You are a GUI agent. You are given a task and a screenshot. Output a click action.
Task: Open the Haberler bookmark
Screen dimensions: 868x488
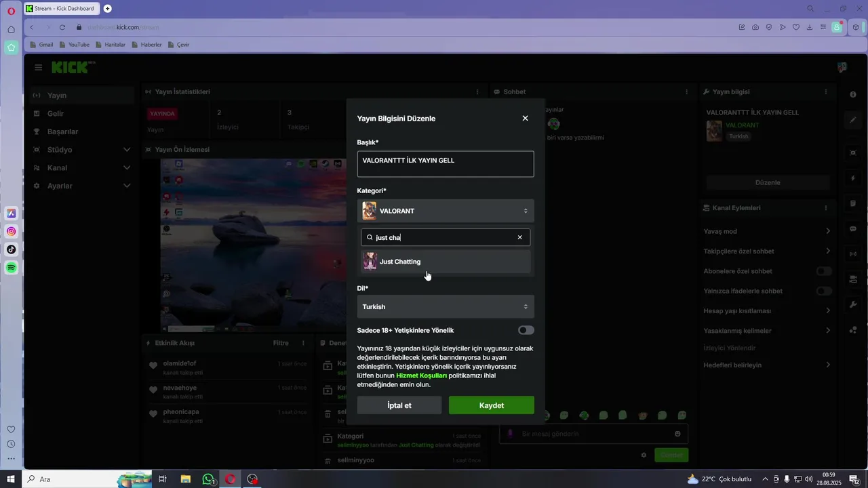click(146, 45)
